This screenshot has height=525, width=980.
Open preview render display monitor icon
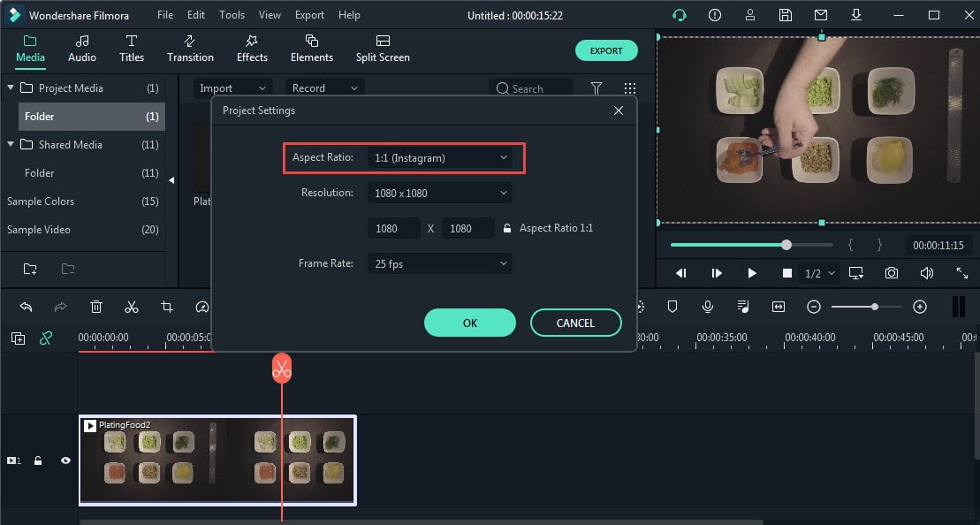coord(855,273)
